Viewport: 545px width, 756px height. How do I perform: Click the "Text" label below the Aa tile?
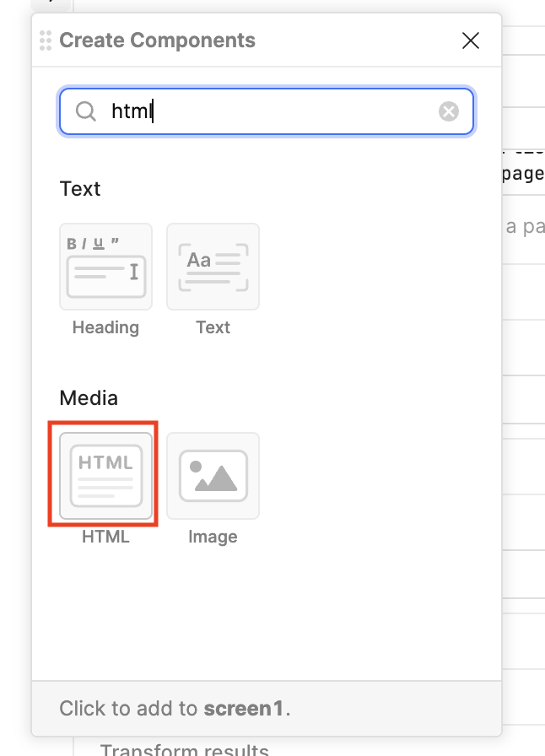point(213,327)
